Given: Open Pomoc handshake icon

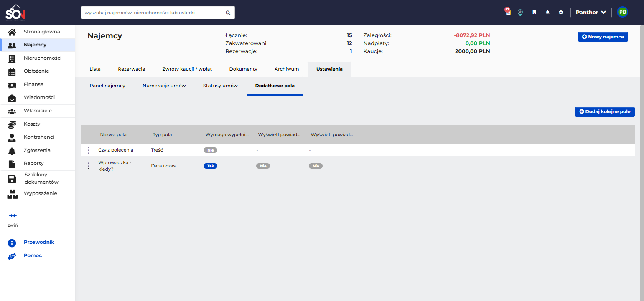Looking at the screenshot, I should point(12,256).
